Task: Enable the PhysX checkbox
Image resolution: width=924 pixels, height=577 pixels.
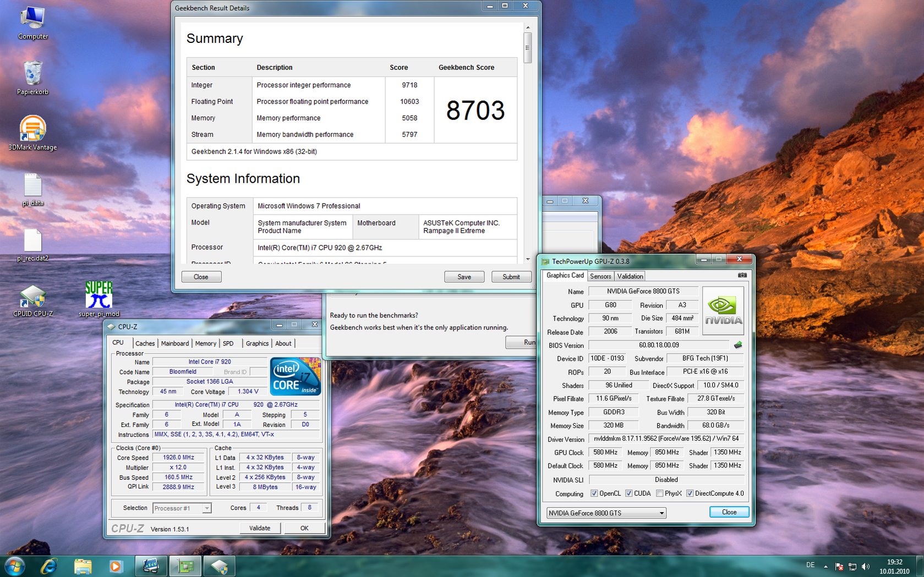Action: point(659,493)
